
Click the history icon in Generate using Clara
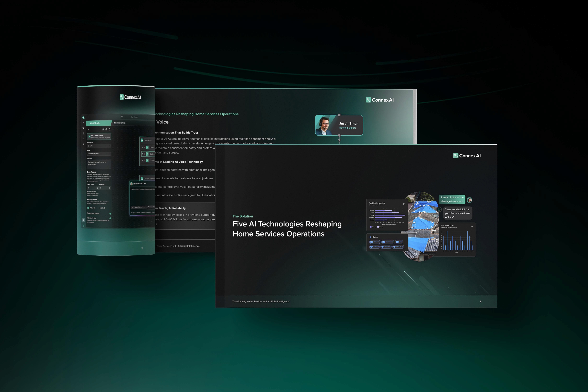tap(132, 207)
